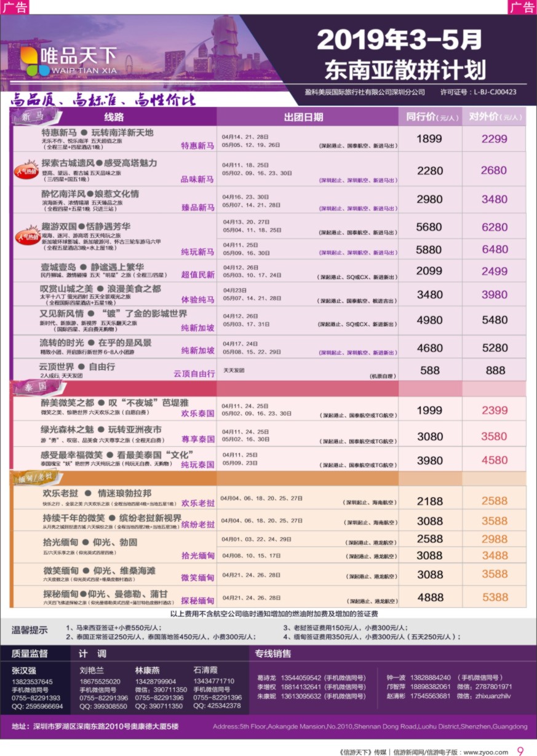Click the price 2280
The width and height of the screenshot is (537, 756).
429,170
